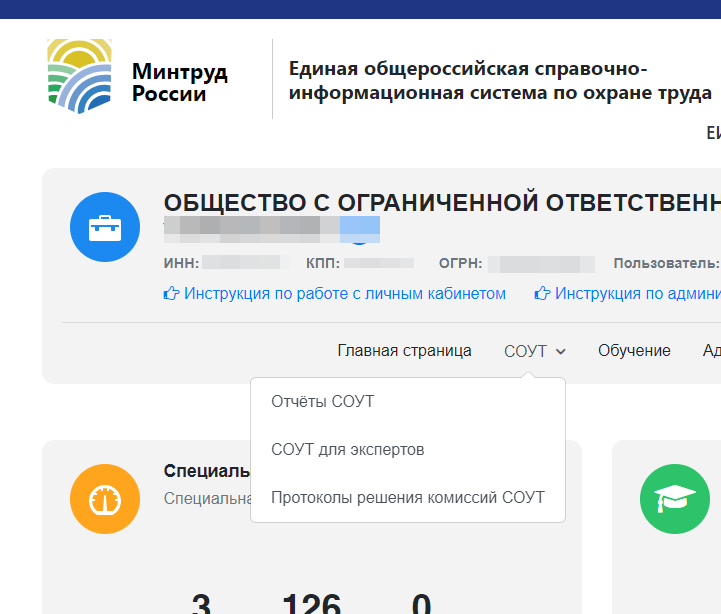Click the number 0 statistic
This screenshot has height=614, width=721.
pos(421,603)
